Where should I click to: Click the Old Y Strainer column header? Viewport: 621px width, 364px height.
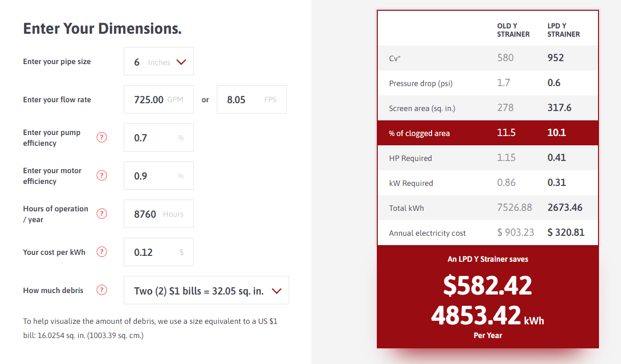click(513, 30)
